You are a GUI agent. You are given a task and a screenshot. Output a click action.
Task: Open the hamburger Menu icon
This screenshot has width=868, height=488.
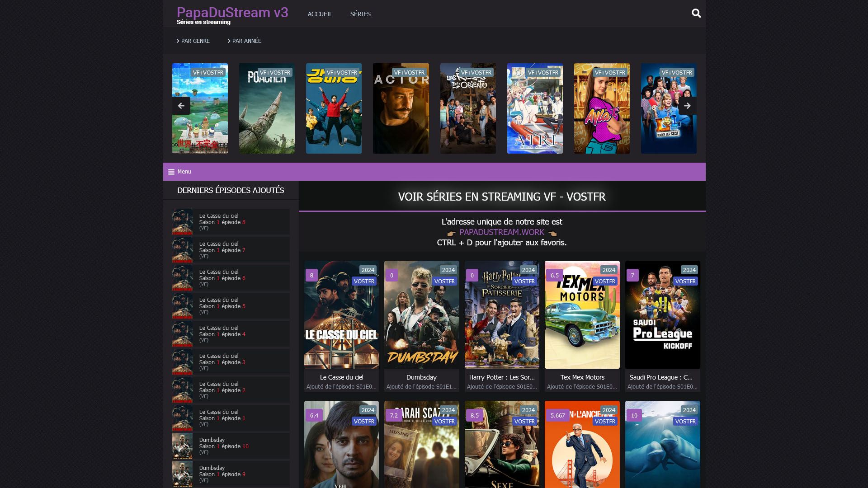click(x=171, y=172)
